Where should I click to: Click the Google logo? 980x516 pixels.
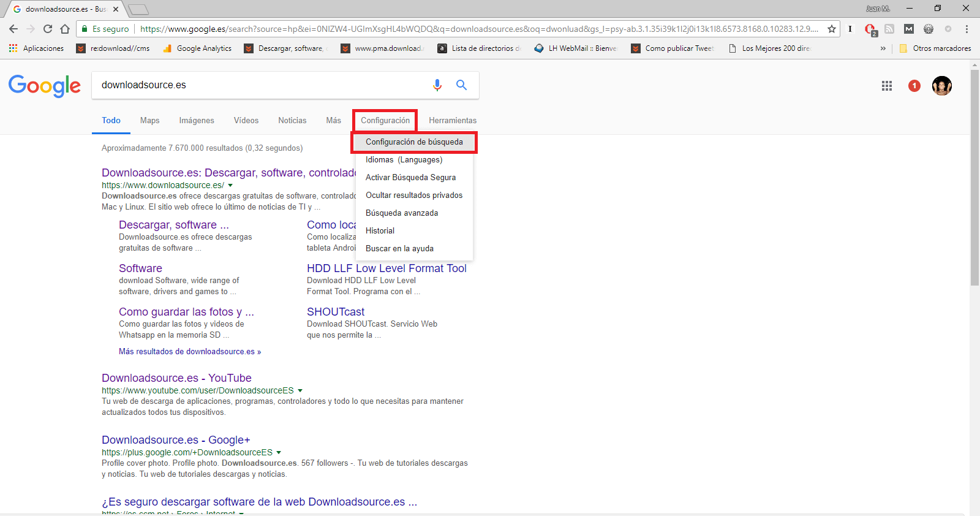[45, 86]
